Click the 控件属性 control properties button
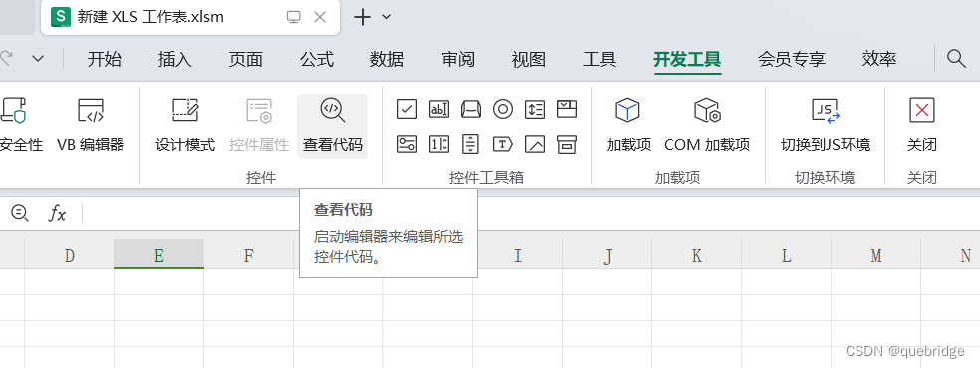 coord(259,126)
